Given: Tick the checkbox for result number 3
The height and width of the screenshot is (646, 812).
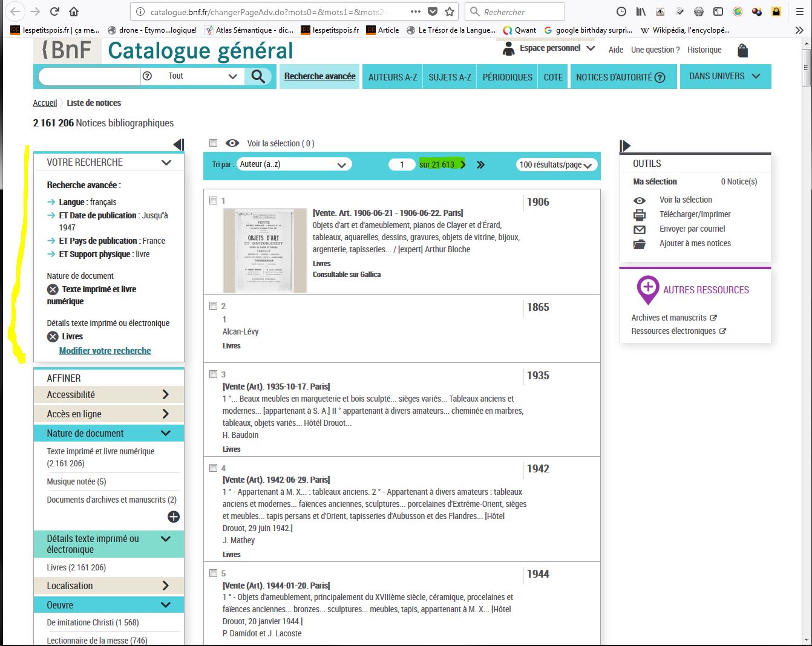Looking at the screenshot, I should click(x=213, y=374).
